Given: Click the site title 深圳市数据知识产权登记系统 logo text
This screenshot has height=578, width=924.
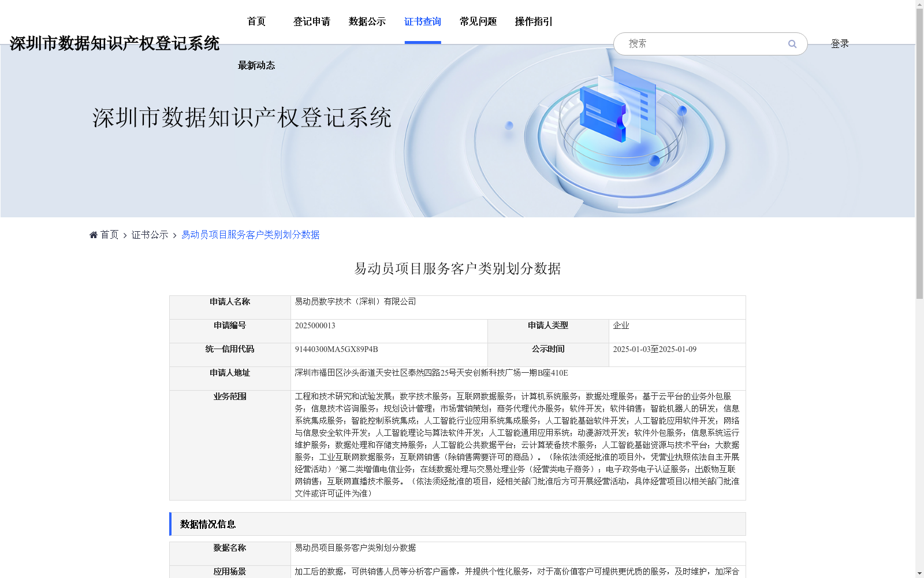Looking at the screenshot, I should (114, 43).
